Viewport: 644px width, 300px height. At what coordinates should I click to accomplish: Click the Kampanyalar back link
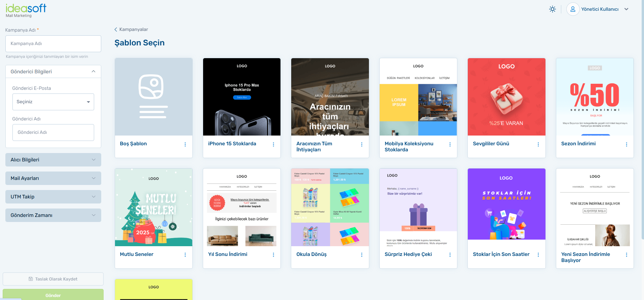(134, 30)
